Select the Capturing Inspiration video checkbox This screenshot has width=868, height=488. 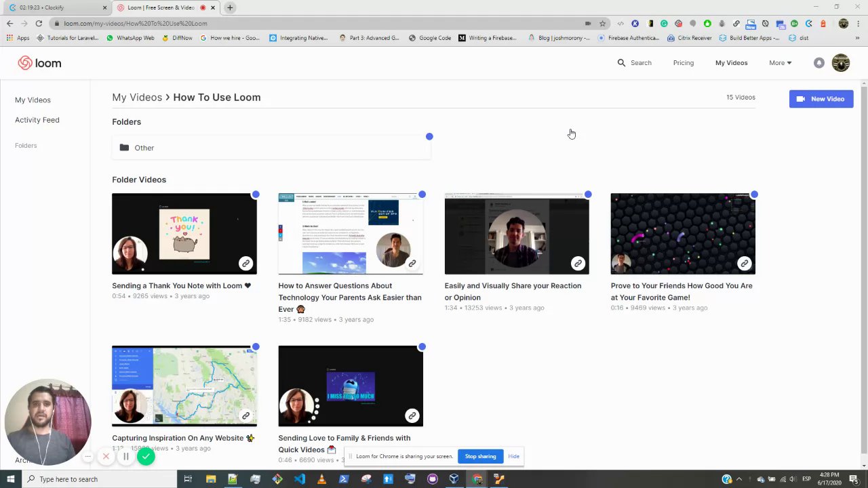point(256,347)
